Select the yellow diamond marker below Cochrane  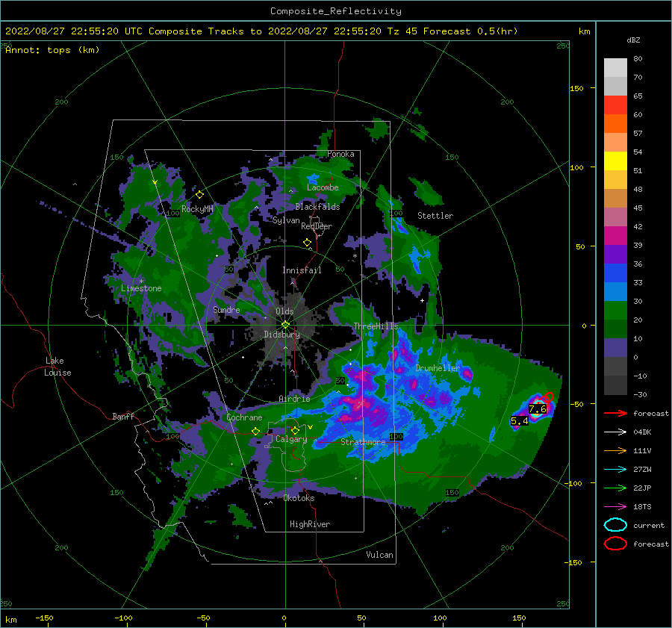coord(255,431)
